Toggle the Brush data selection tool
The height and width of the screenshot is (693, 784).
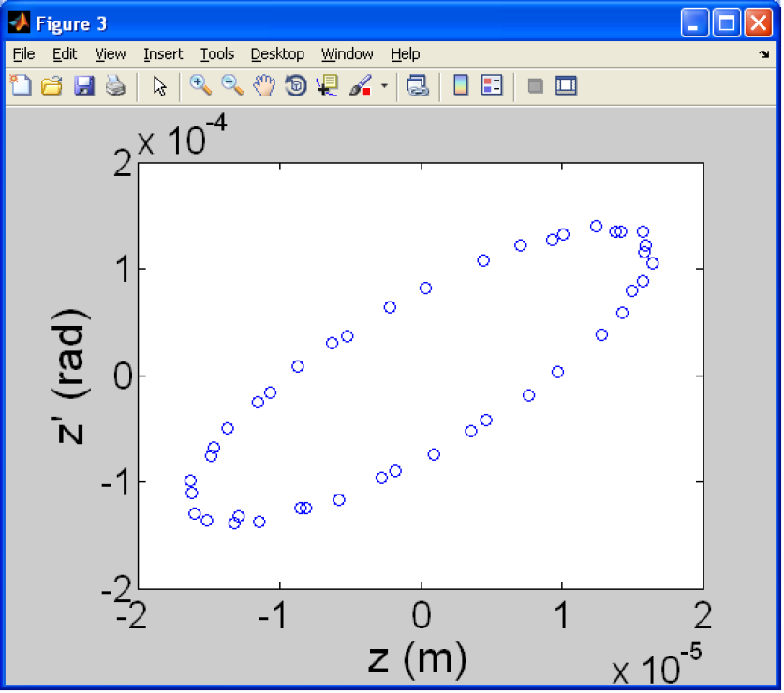(x=361, y=85)
